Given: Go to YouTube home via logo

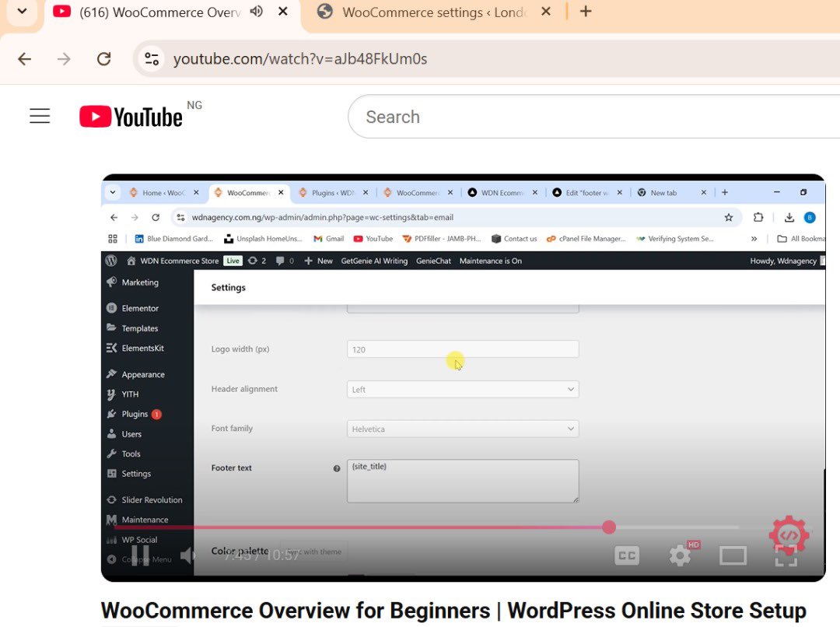Looking at the screenshot, I should coord(131,116).
